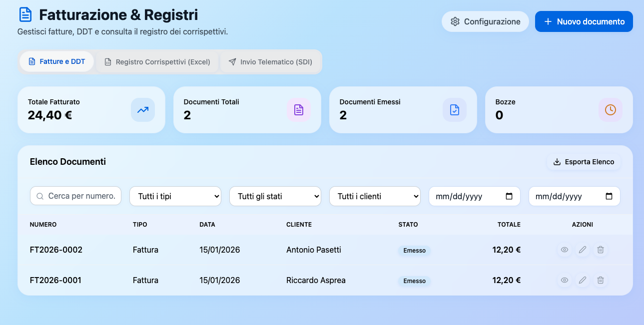
Task: Expand the 'Tutti gli stati' filter
Action: (x=275, y=196)
